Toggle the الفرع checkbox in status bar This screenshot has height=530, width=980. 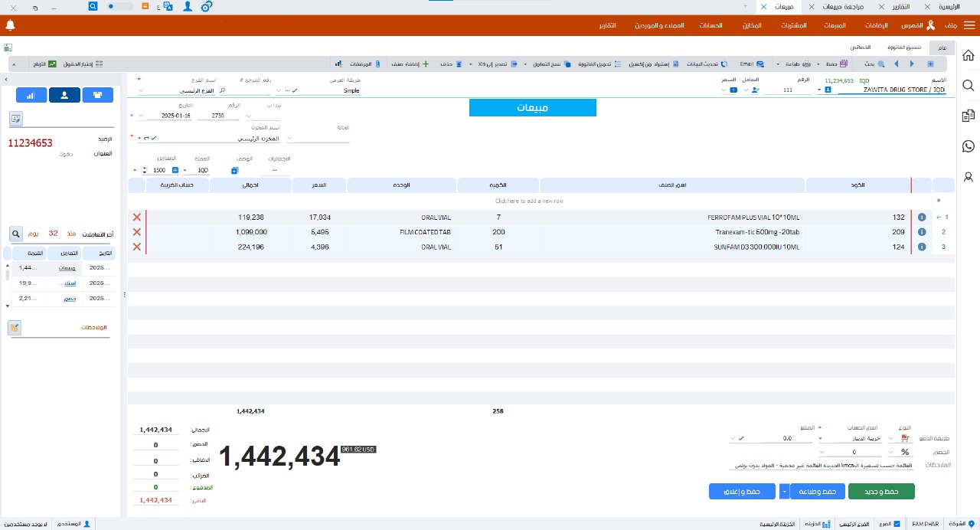[x=897, y=524]
